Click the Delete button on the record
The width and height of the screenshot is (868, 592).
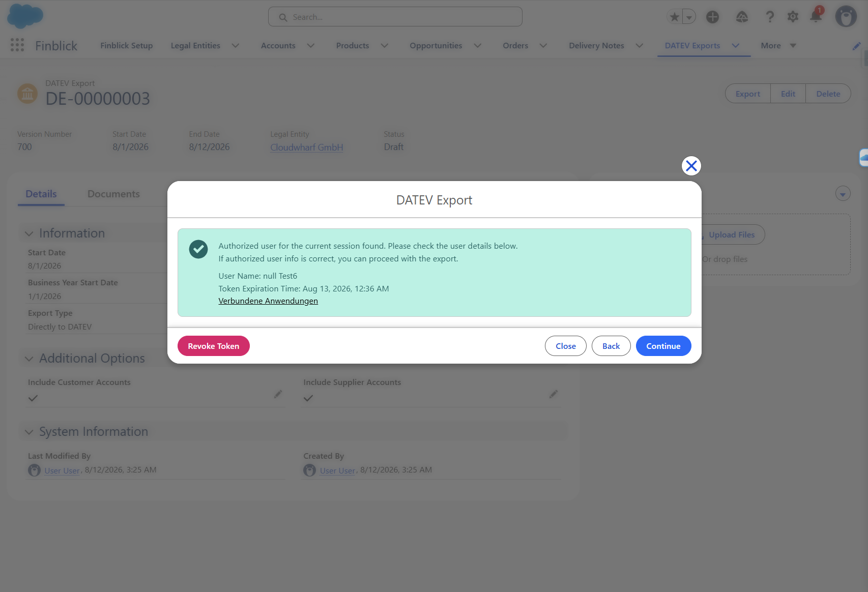point(828,94)
